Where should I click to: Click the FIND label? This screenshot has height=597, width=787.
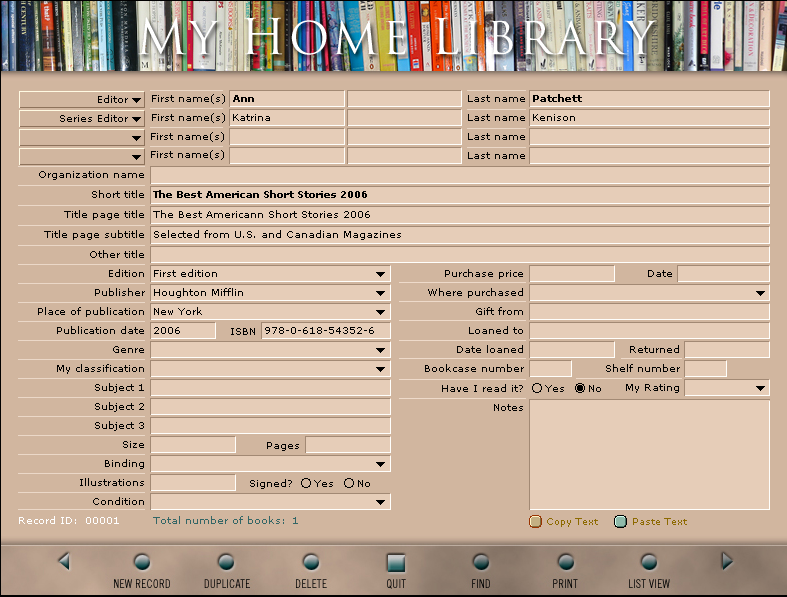(481, 583)
